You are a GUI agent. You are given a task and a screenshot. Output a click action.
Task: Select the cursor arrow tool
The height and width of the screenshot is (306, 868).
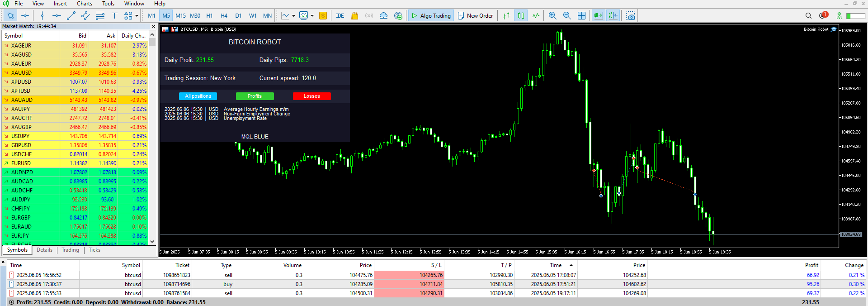click(x=10, y=16)
